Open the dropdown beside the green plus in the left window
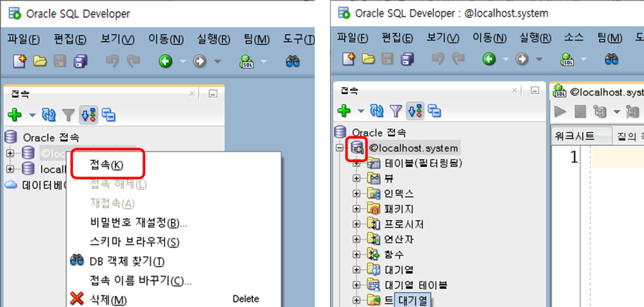The height and width of the screenshot is (307, 644). click(x=32, y=116)
